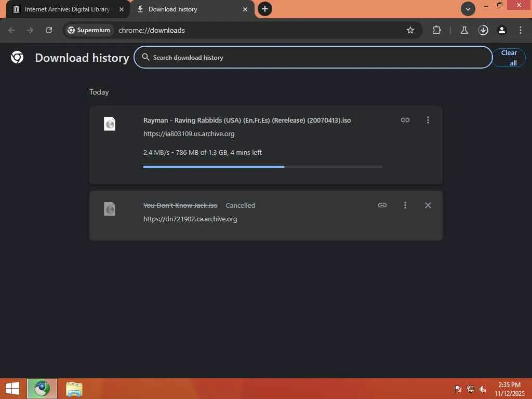The image size is (532, 399).
Task: Open the dn721902.ca.archive.org link
Action: [x=190, y=219]
